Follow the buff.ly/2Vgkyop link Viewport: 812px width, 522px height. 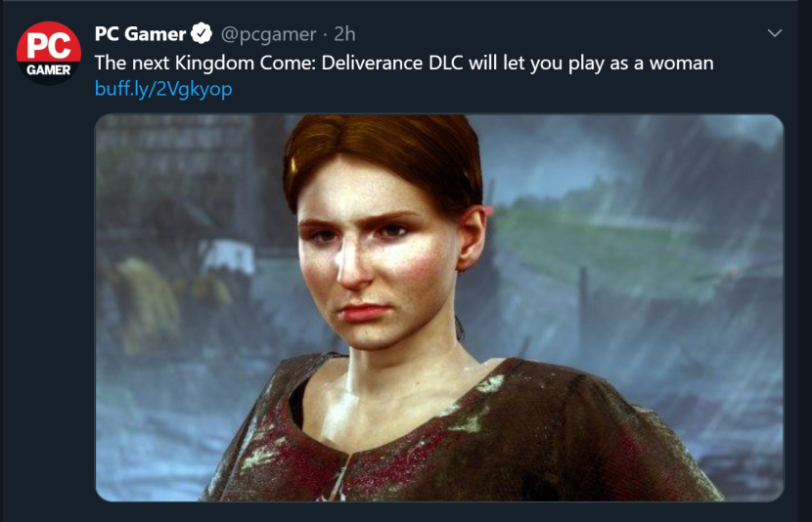pyautogui.click(x=163, y=90)
